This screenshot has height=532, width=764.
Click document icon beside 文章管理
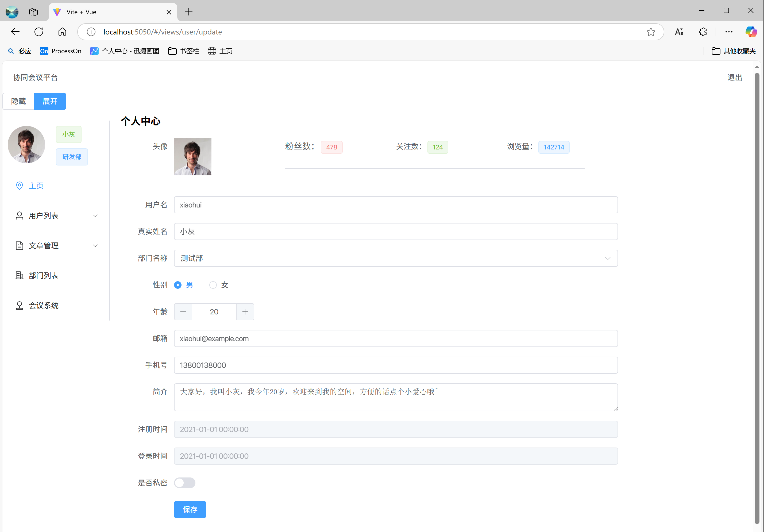(x=20, y=245)
